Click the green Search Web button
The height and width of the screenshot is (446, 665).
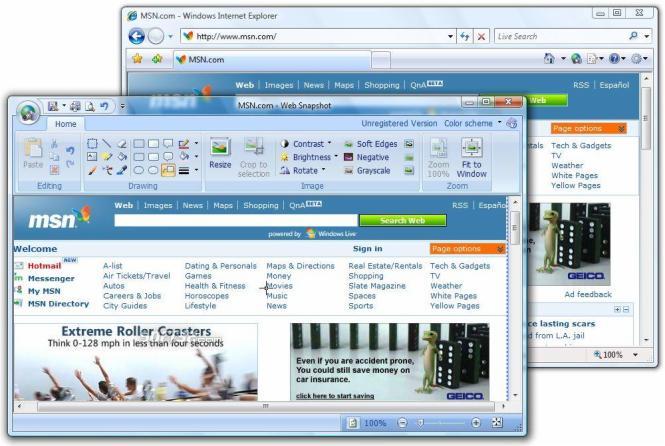click(x=402, y=220)
